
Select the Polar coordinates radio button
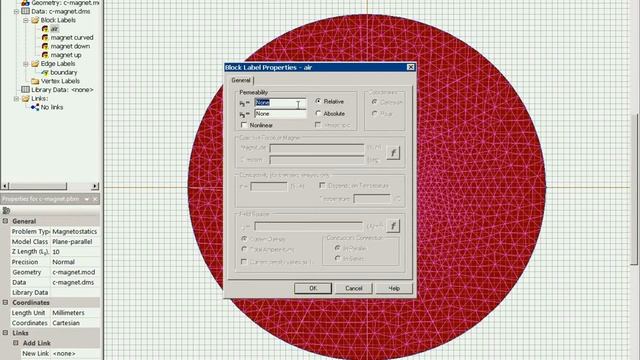375,114
